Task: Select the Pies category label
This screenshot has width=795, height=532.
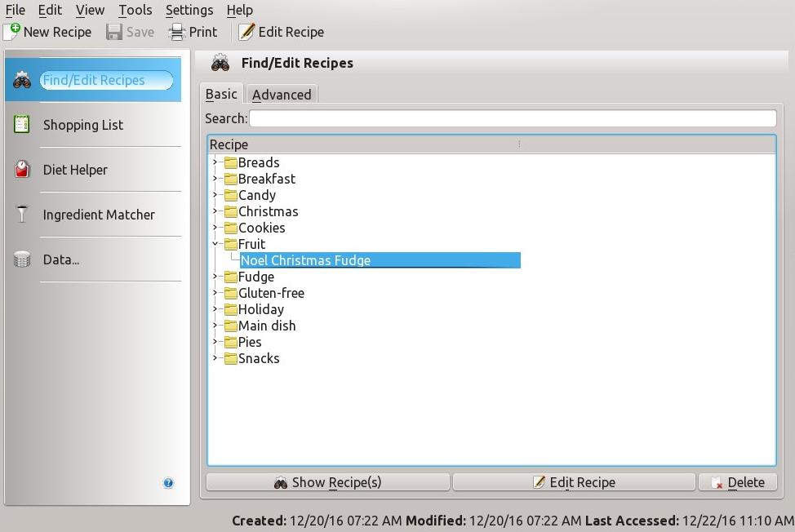Action: point(250,342)
